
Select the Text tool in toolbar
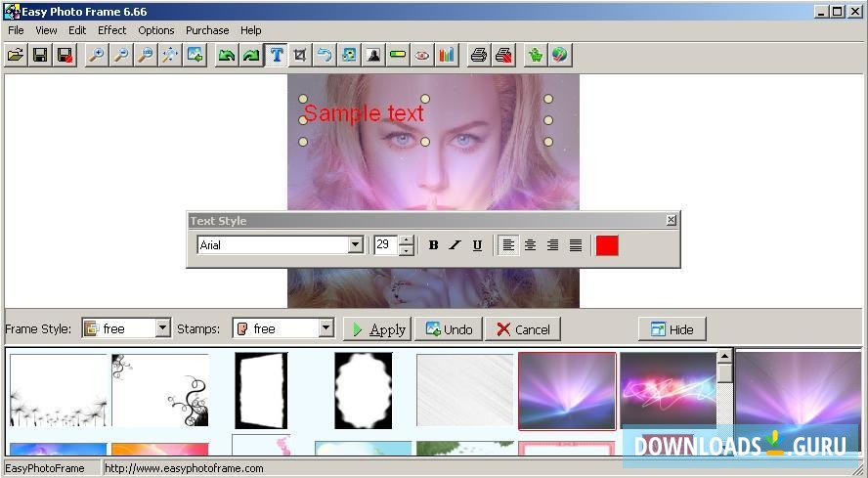277,55
